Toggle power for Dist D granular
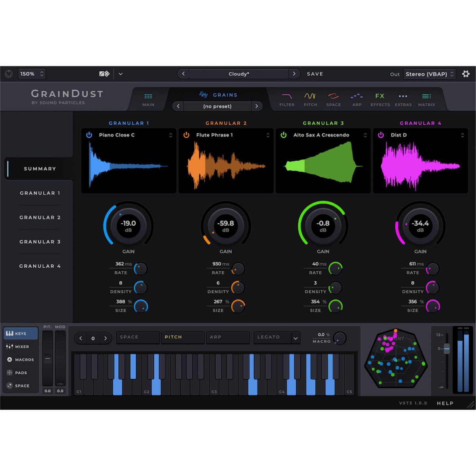 coord(381,135)
